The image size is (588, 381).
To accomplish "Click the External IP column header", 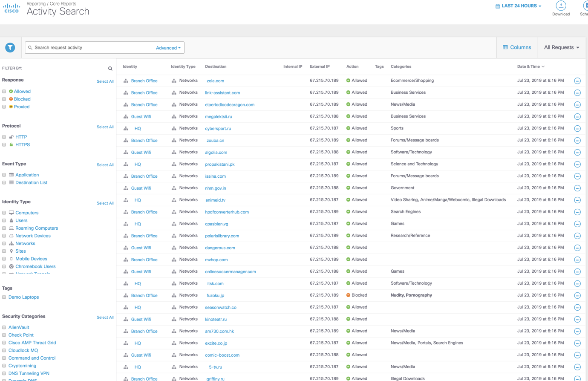I will [320, 66].
